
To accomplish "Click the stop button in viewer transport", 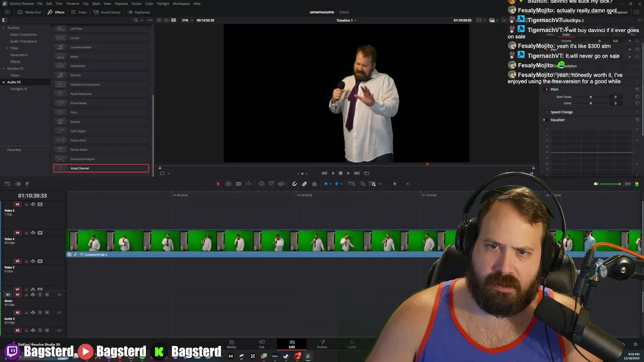I will click(340, 173).
